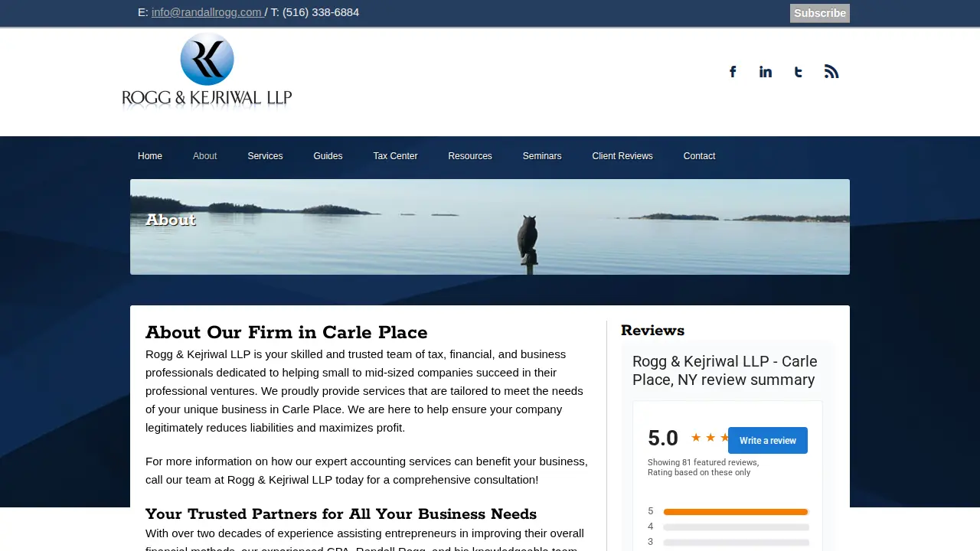Click the 'About Our Firm in Carle Place' heading
This screenshot has width=980, height=551.
tap(286, 333)
